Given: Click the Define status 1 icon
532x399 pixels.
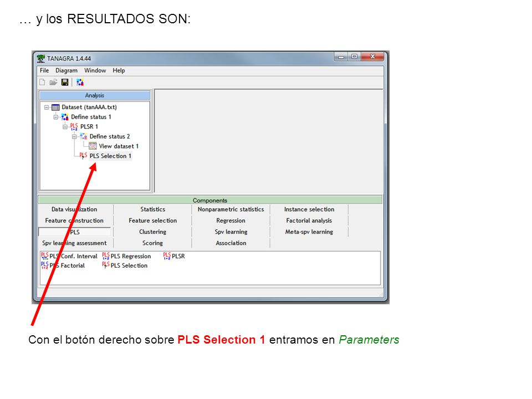Looking at the screenshot, I should (65, 117).
